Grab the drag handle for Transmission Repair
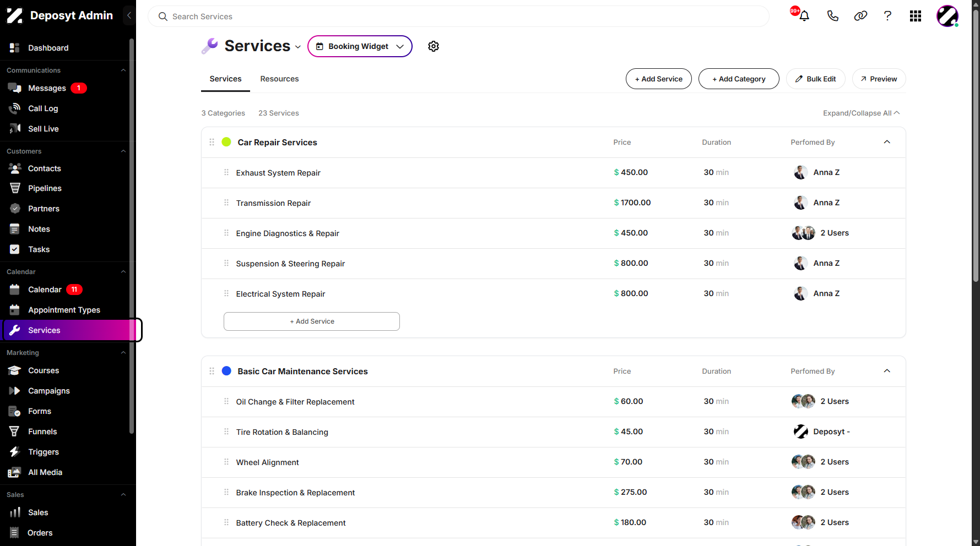Image resolution: width=980 pixels, height=546 pixels. click(226, 203)
